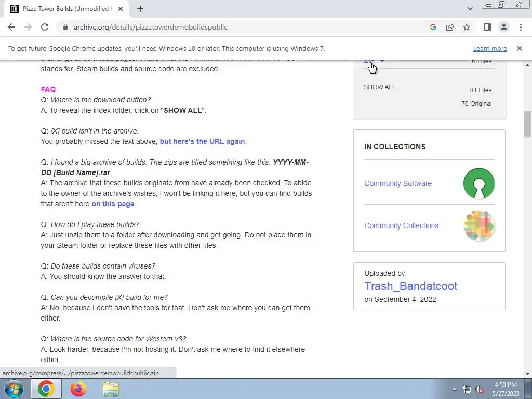Open the side panel icon

487,27
